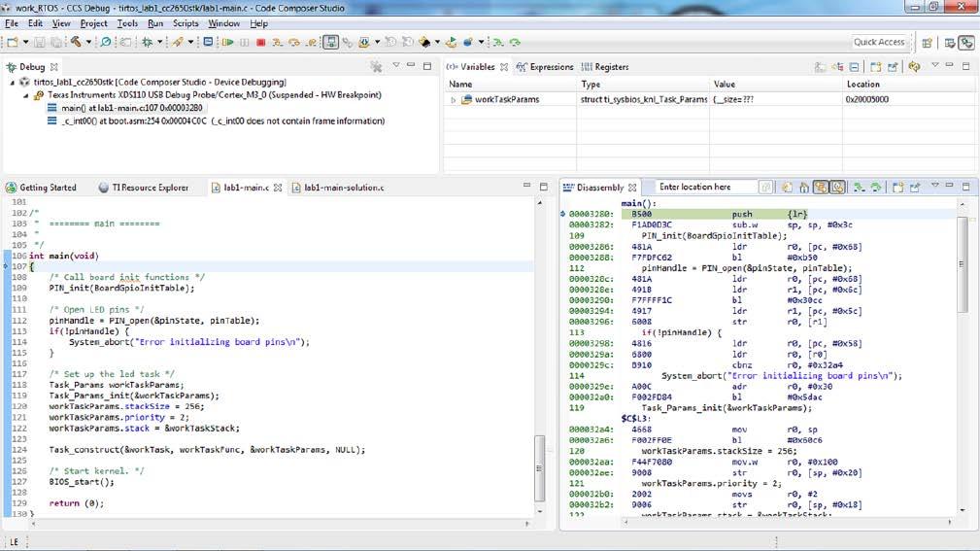Click the New file toolbar icon
Image resolution: width=980 pixels, height=551 pixels.
[x=13, y=42]
